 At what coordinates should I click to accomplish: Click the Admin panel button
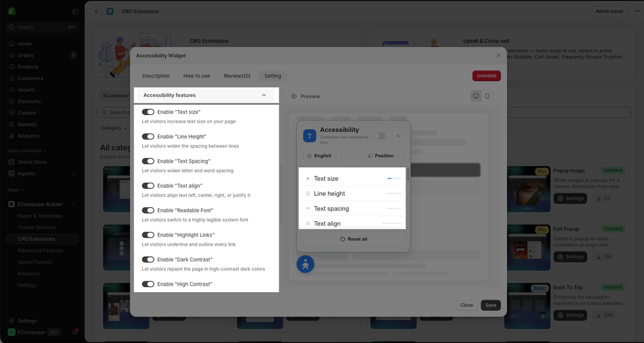(609, 11)
